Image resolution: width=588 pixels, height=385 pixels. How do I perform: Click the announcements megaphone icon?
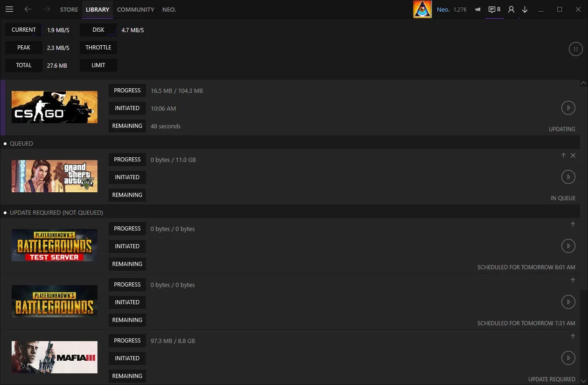click(x=477, y=9)
